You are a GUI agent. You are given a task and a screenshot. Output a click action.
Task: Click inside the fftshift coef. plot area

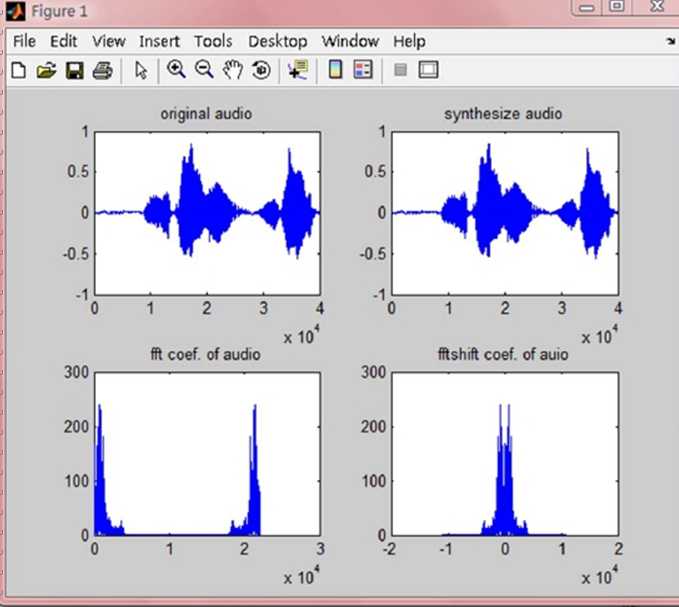[x=505, y=454]
